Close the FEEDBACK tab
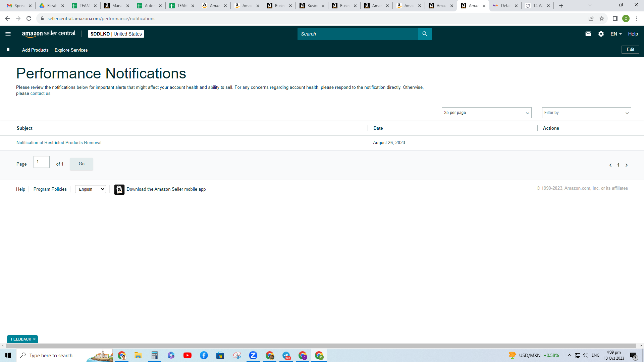 [34, 339]
